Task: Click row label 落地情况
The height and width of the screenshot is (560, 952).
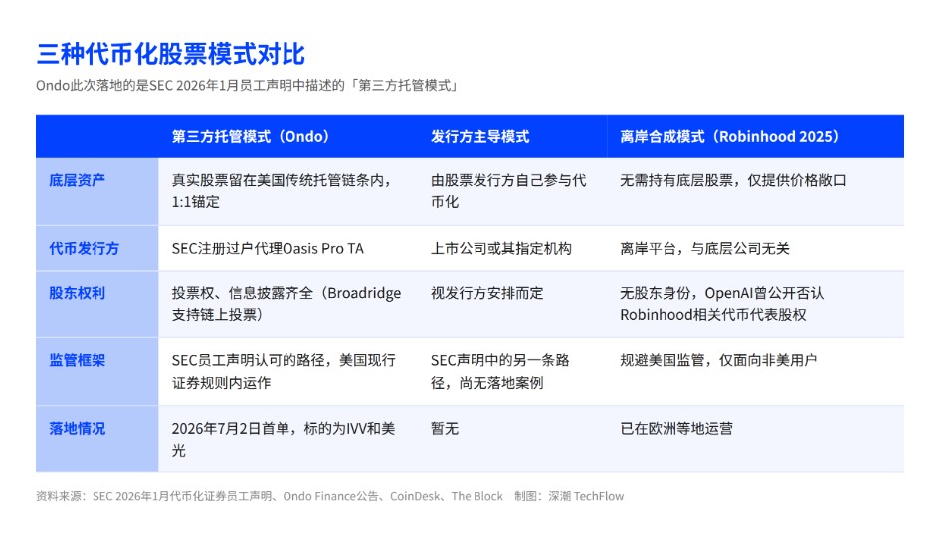Action: pyautogui.click(x=78, y=428)
